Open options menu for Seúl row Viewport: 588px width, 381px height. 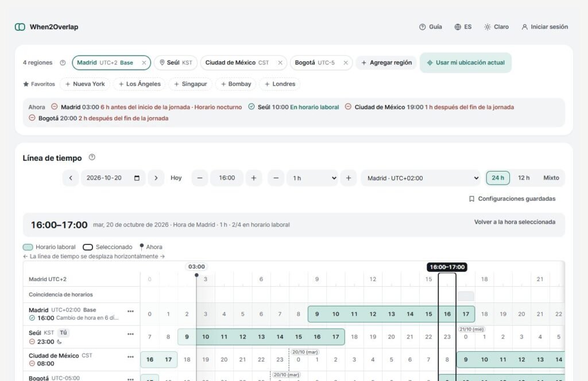(130, 334)
